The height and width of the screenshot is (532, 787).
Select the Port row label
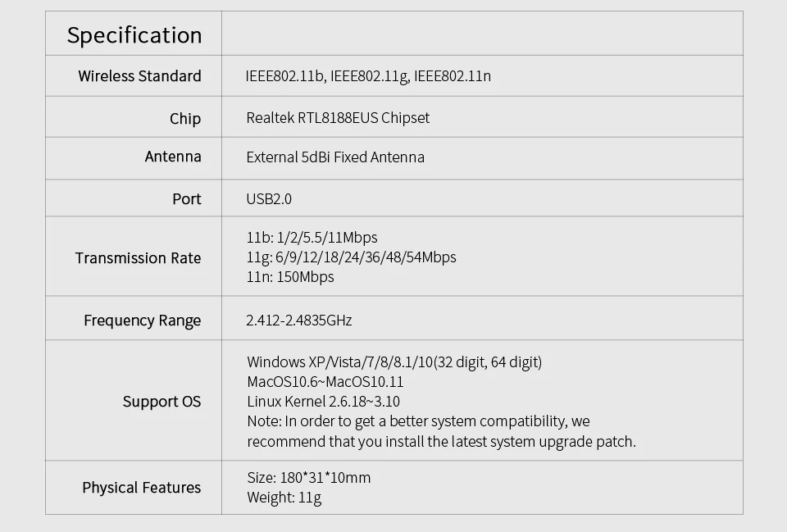(187, 199)
